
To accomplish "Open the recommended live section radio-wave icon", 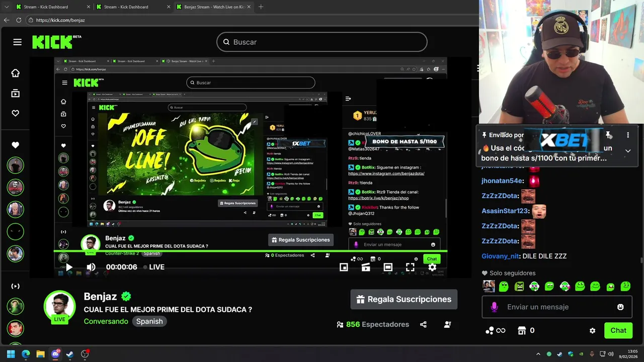I will click(x=16, y=286).
